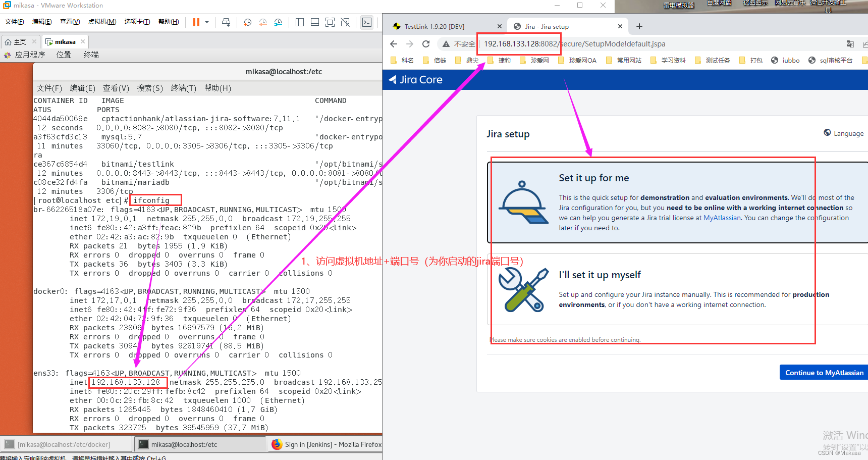Image resolution: width=868 pixels, height=460 pixels.
Task: Go forward in the browser
Action: coord(410,44)
